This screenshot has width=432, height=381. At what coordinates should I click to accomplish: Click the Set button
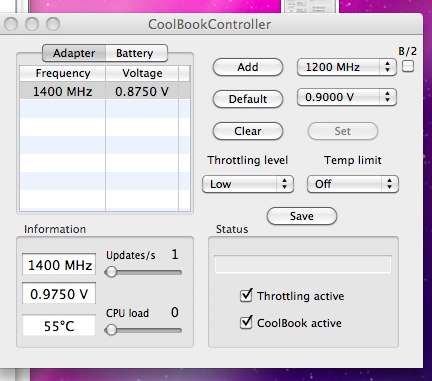click(x=343, y=131)
